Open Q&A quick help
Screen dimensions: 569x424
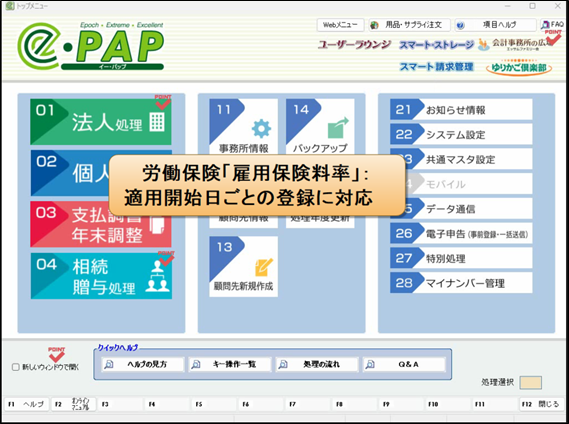point(404,364)
